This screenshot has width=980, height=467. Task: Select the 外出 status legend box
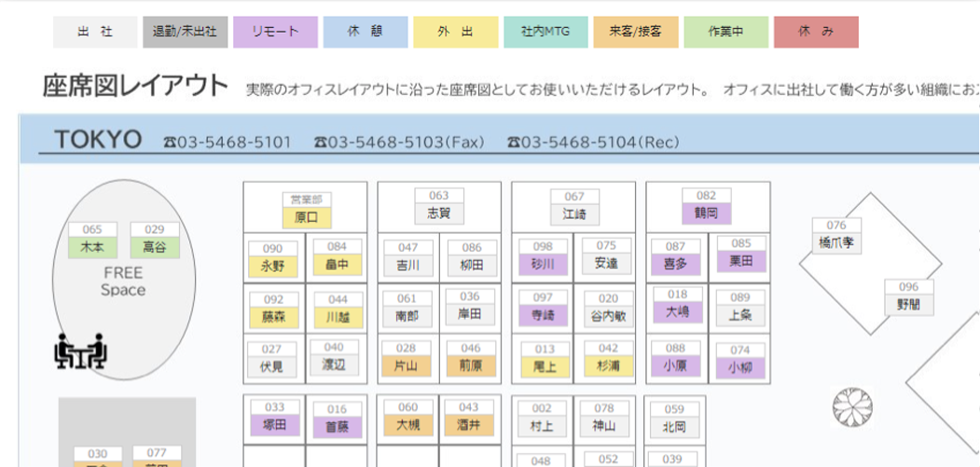[x=455, y=32]
